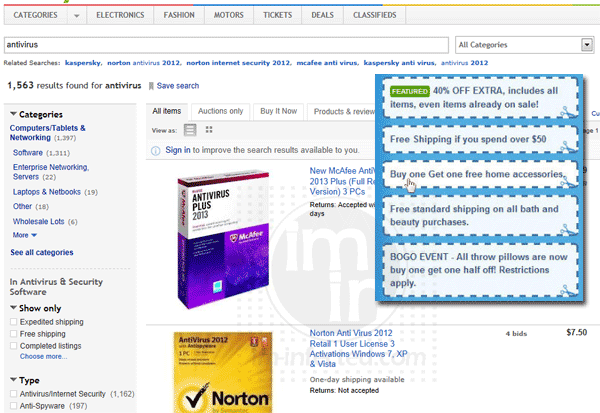This screenshot has width=600, height=413.
Task: Open the CATEGORIES menu
Action: coord(36,15)
